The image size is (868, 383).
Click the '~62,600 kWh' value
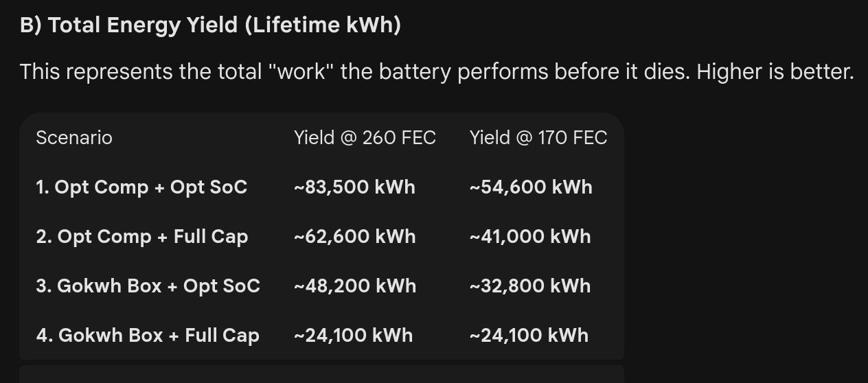(x=354, y=237)
